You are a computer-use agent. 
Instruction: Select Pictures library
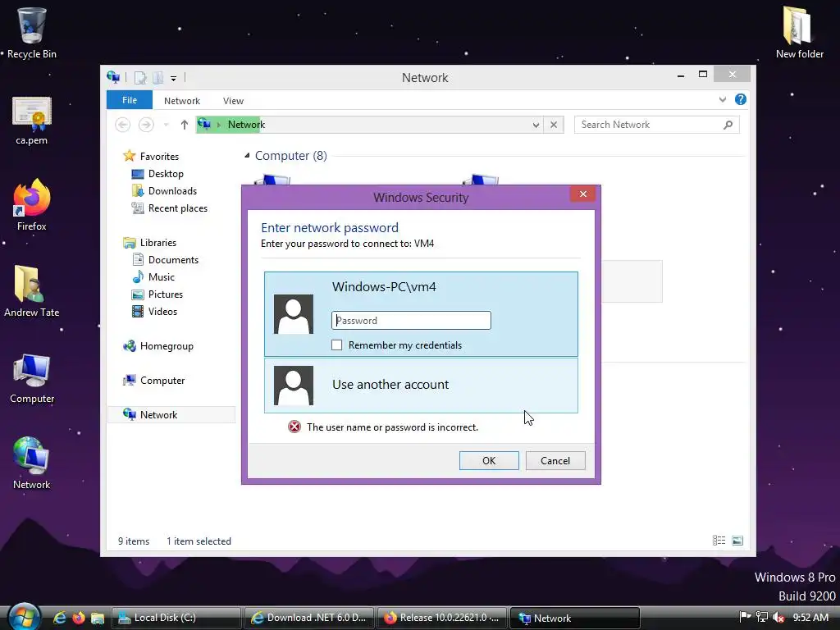pos(157,294)
